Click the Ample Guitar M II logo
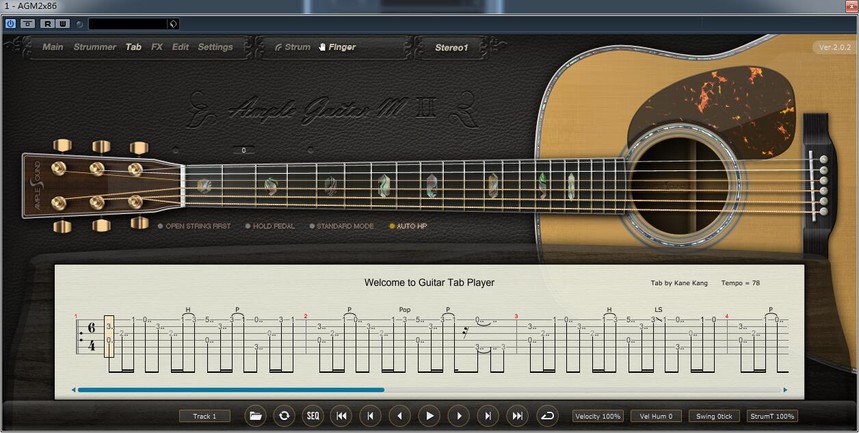The image size is (859, 433). (x=333, y=109)
